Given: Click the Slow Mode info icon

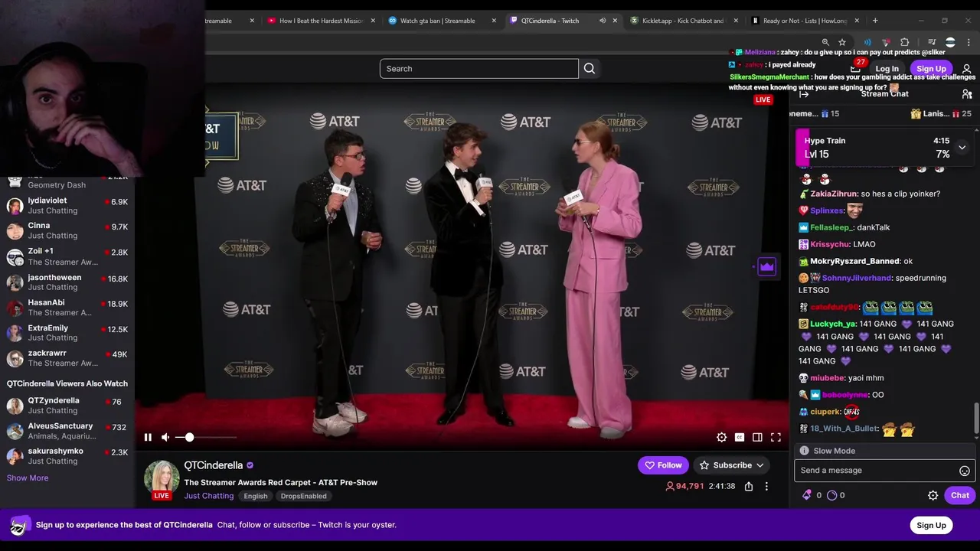Looking at the screenshot, I should pyautogui.click(x=804, y=451).
